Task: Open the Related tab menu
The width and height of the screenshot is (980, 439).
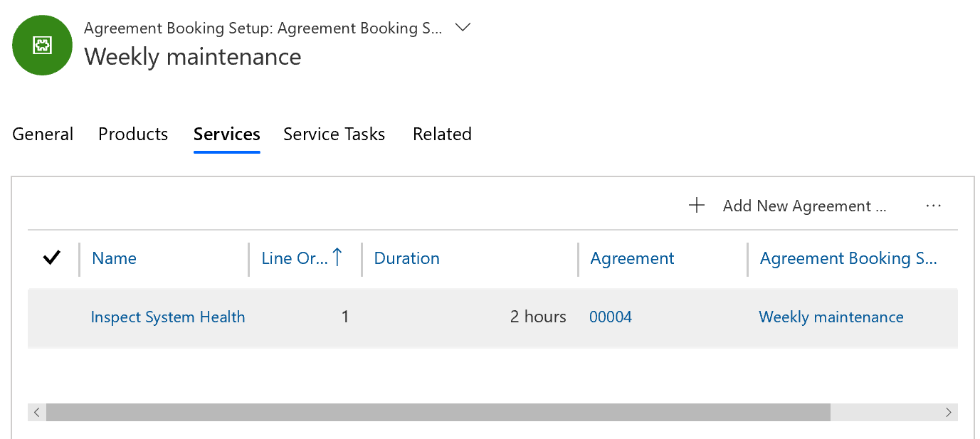Action: [442, 134]
